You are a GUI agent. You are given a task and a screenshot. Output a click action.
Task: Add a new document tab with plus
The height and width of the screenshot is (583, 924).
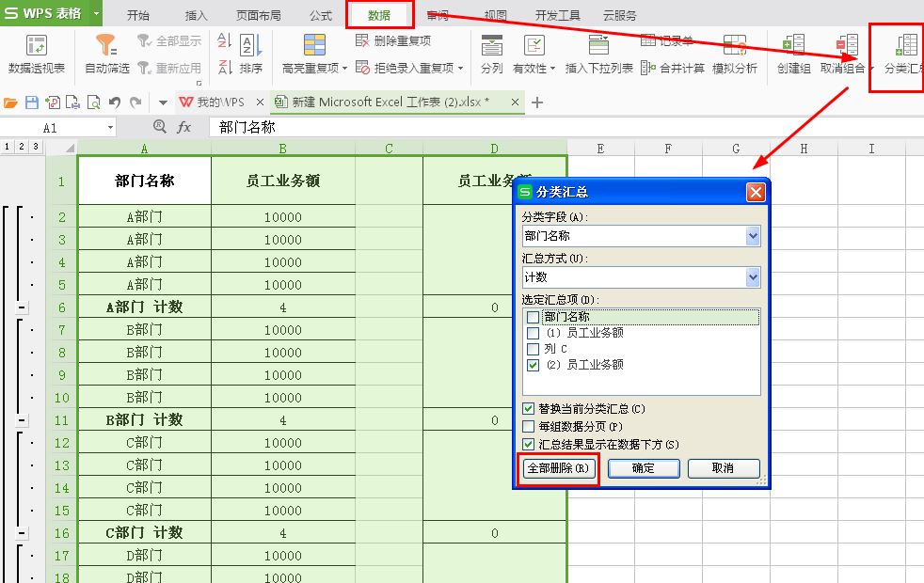coord(537,102)
